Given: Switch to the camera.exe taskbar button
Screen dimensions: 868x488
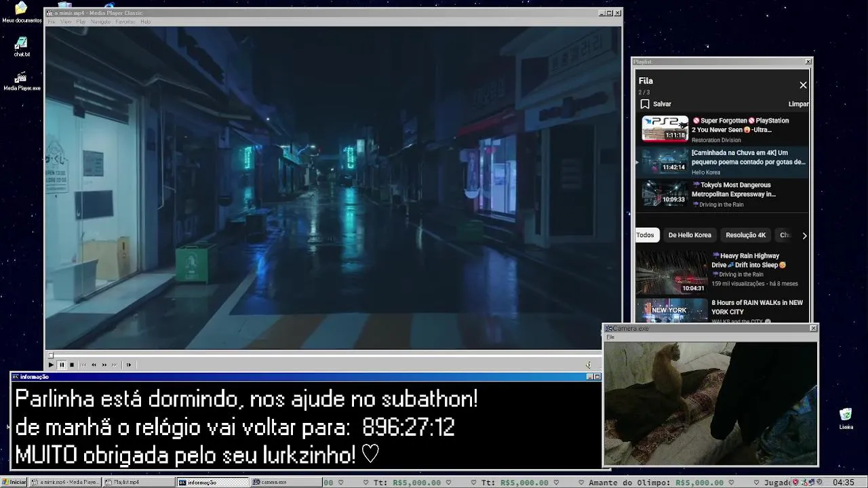Looking at the screenshot, I should point(285,482).
